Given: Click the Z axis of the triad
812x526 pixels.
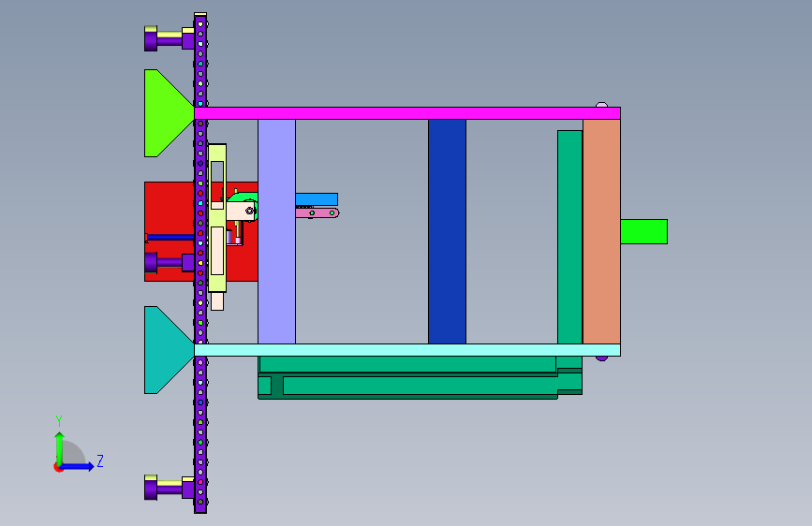Looking at the screenshot, I should click(x=78, y=466).
